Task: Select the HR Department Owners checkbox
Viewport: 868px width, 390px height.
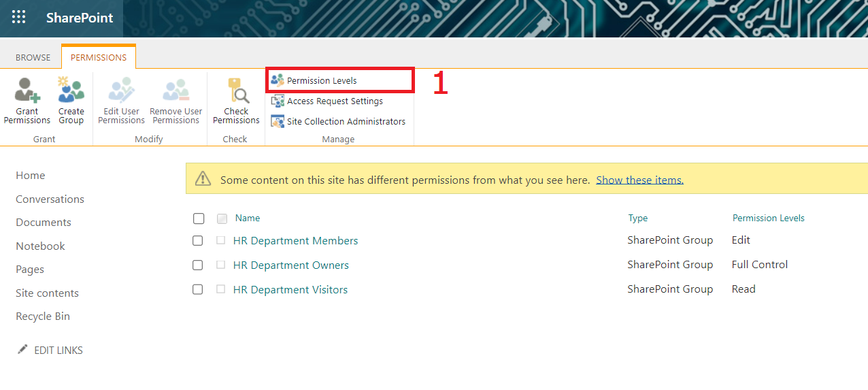Action: point(198,265)
